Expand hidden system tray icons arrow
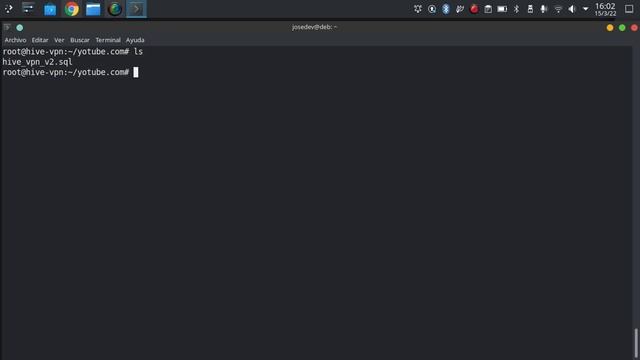This screenshot has width=640, height=360. [585, 9]
